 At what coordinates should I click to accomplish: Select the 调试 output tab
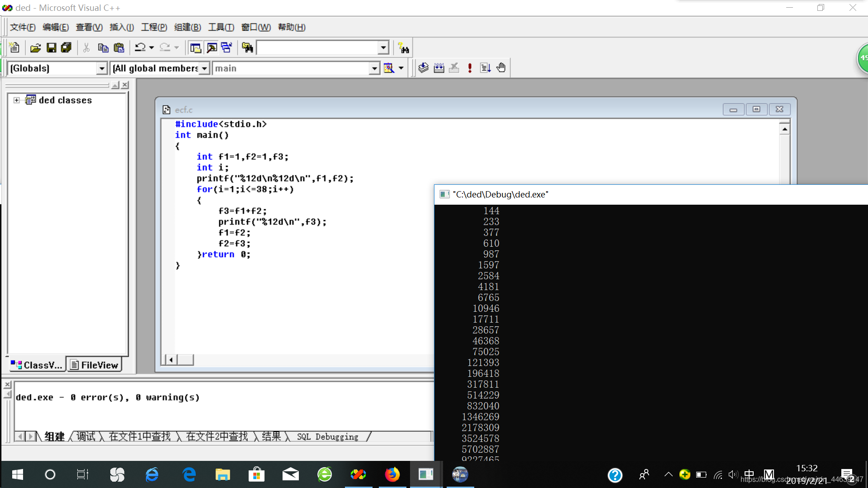pyautogui.click(x=85, y=436)
